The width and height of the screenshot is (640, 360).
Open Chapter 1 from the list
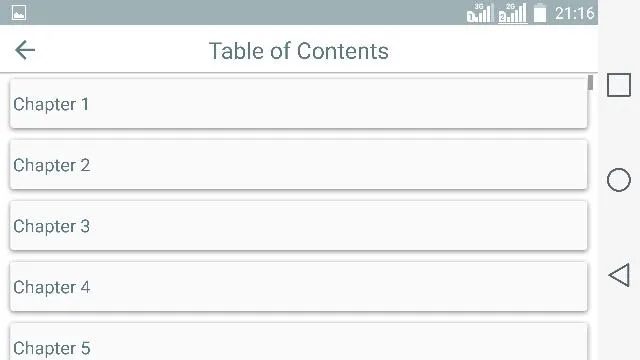[298, 104]
